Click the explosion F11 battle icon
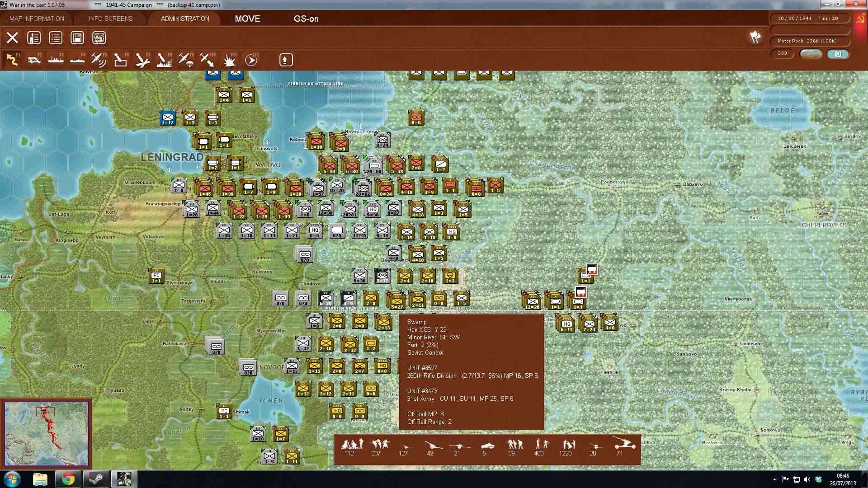Image resolution: width=868 pixels, height=488 pixels. point(230,60)
